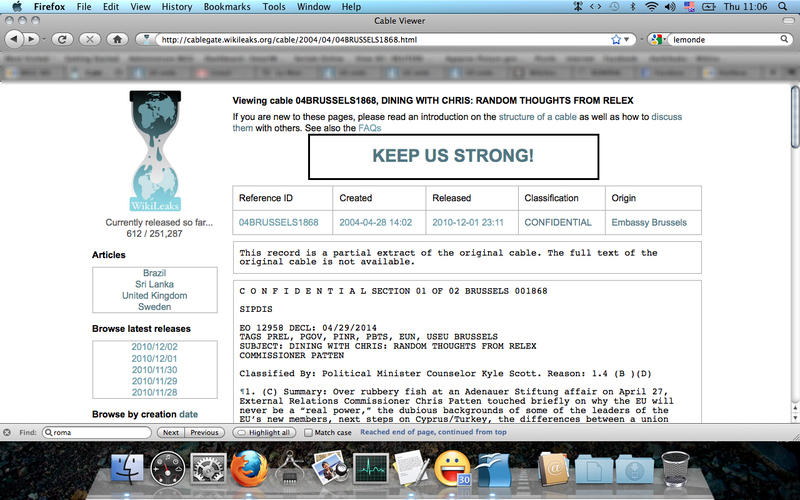Open Spotlight search in menu bar

click(x=783, y=7)
